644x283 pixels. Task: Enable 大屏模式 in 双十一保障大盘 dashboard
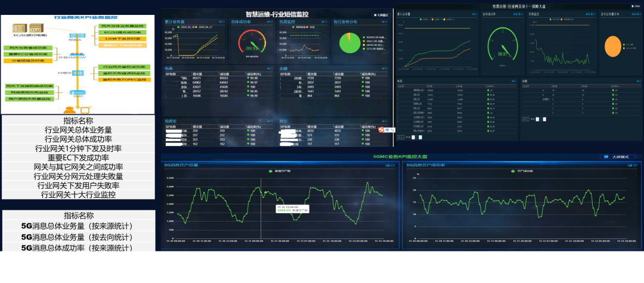[636, 6]
